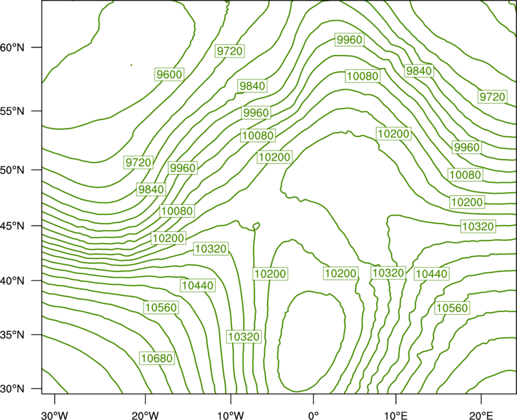Select the 30°N latitude axis label
517x420 pixels.
click(12, 389)
